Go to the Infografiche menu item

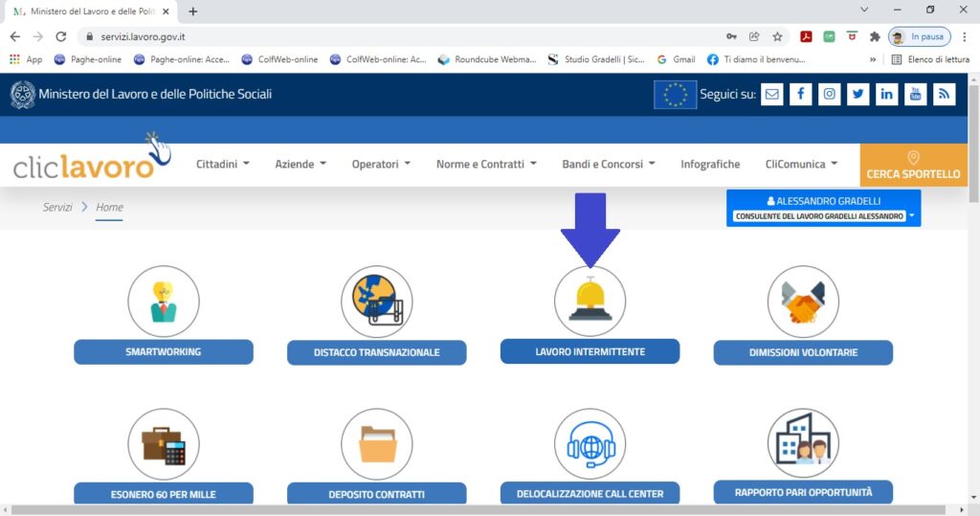tap(710, 164)
